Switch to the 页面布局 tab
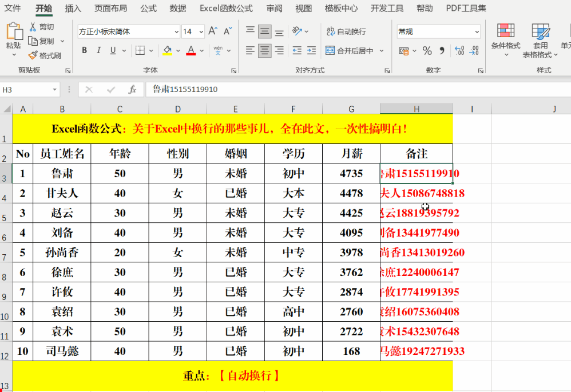The height and width of the screenshot is (392, 571). [110, 8]
